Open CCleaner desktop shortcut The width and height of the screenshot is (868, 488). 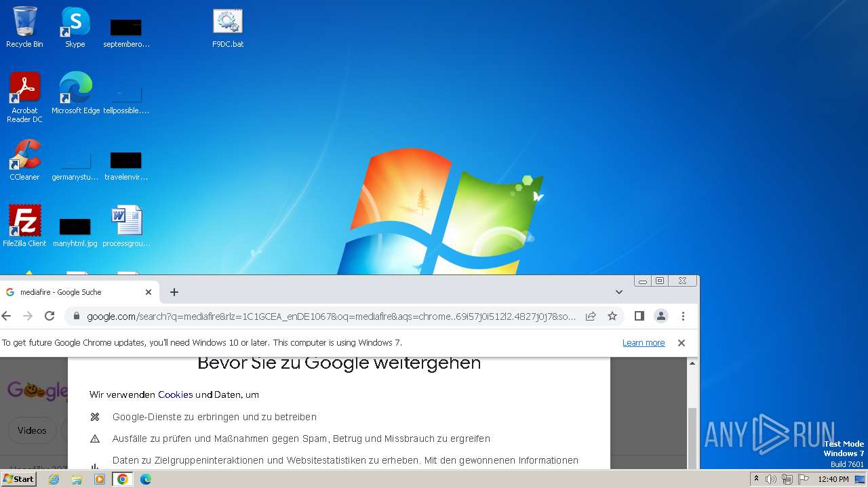(x=24, y=160)
